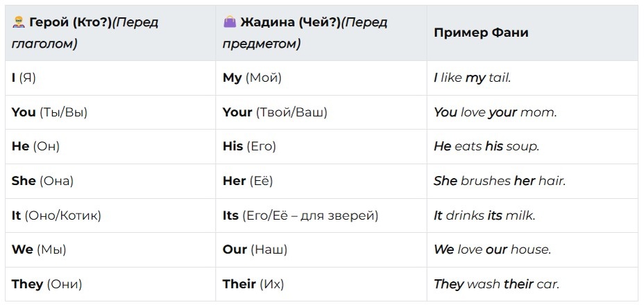Select the 'She (Она)' cell
This screenshot has width=644, height=307.
(x=110, y=181)
